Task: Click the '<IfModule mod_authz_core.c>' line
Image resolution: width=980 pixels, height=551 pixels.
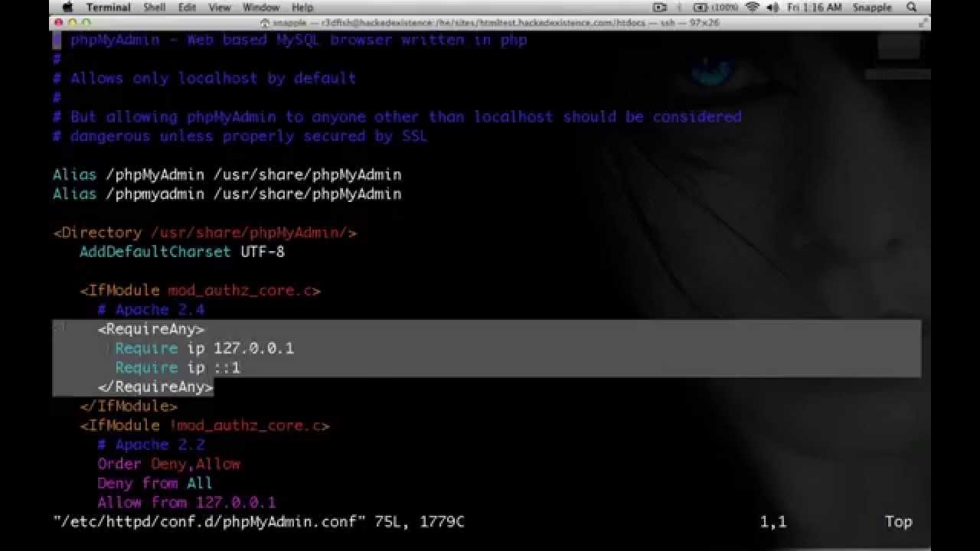Action: tap(200, 291)
